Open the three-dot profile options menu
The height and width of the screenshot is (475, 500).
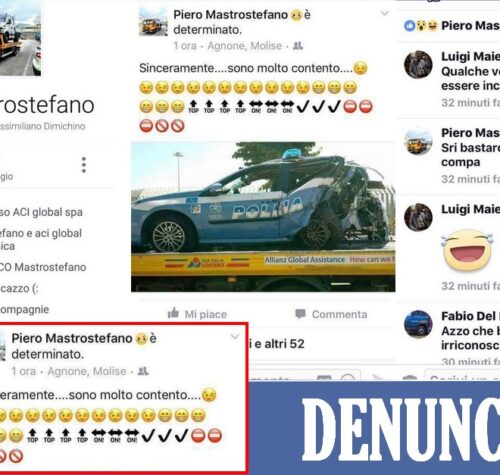click(84, 165)
